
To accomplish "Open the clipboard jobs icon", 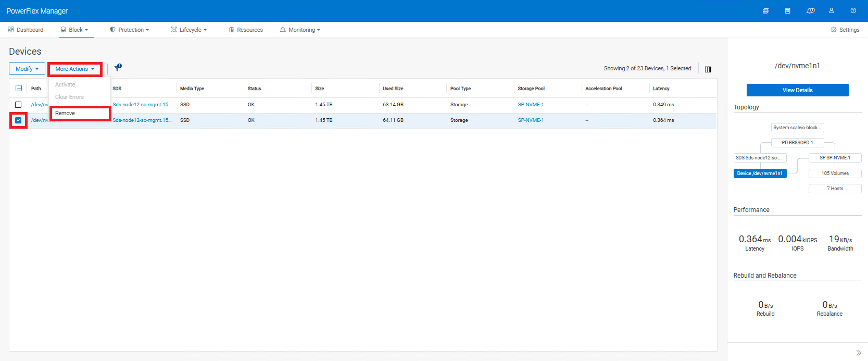I will click(787, 11).
